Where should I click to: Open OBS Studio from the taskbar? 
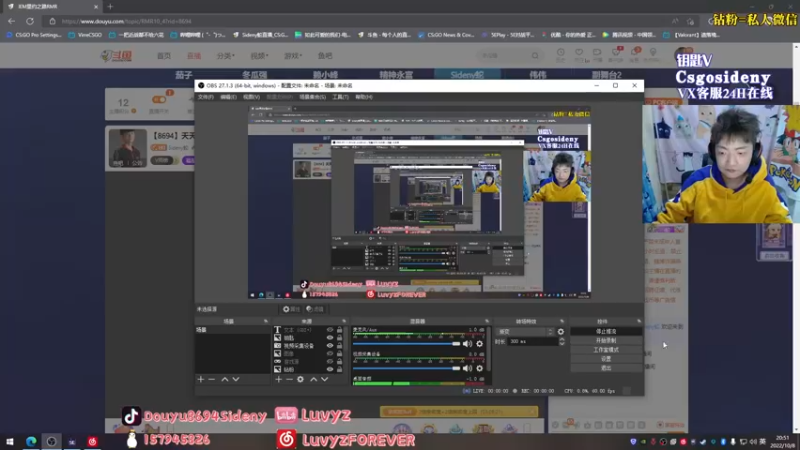[x=52, y=441]
